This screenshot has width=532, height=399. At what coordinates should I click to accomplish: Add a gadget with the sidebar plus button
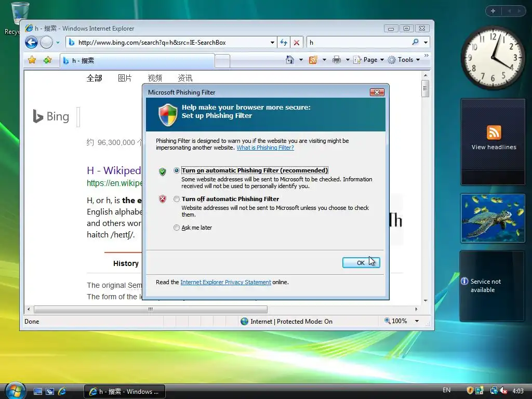493,11
